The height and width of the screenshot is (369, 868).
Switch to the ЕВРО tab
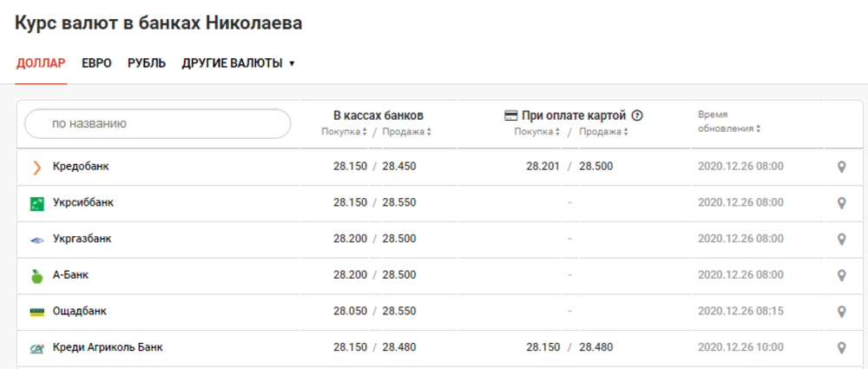[x=96, y=63]
